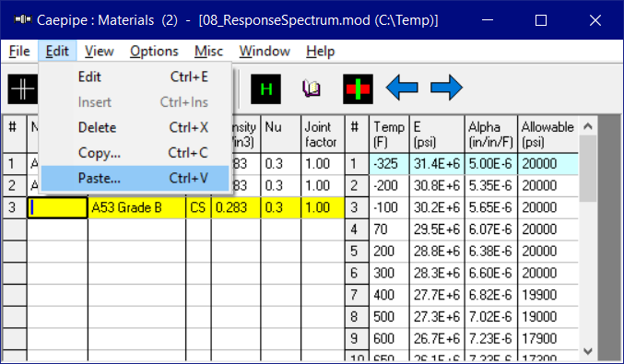Click the 70 temperature cell

pyautogui.click(x=389, y=229)
